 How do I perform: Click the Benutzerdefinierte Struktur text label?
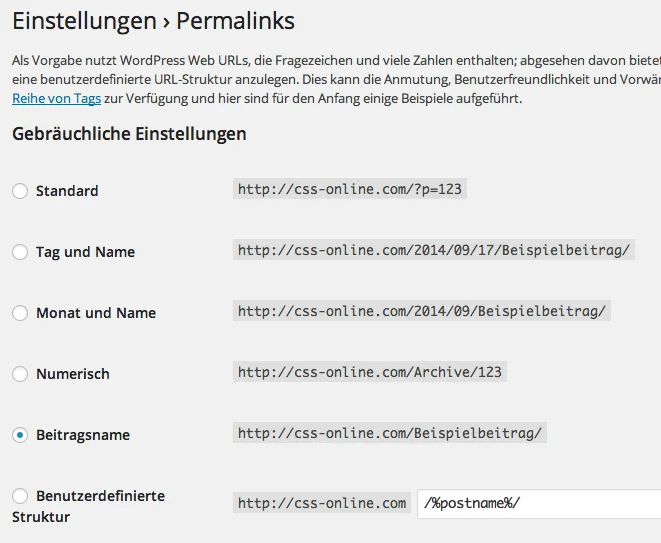tap(89, 506)
